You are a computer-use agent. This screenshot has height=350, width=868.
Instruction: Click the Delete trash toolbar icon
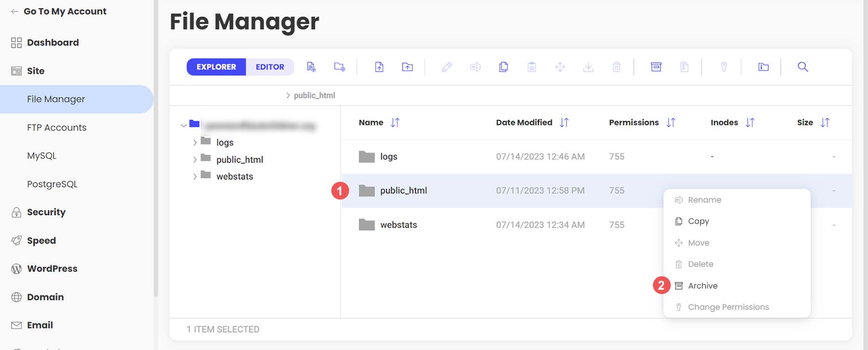click(616, 67)
